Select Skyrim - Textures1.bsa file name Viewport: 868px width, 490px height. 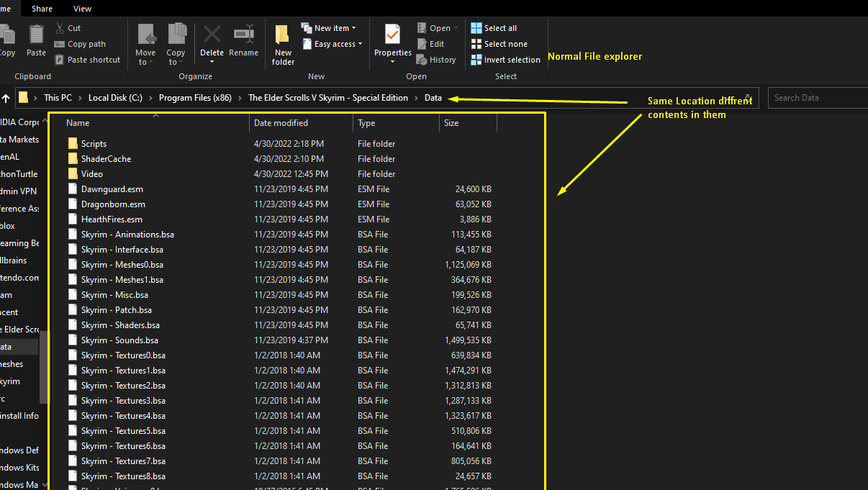pos(123,371)
